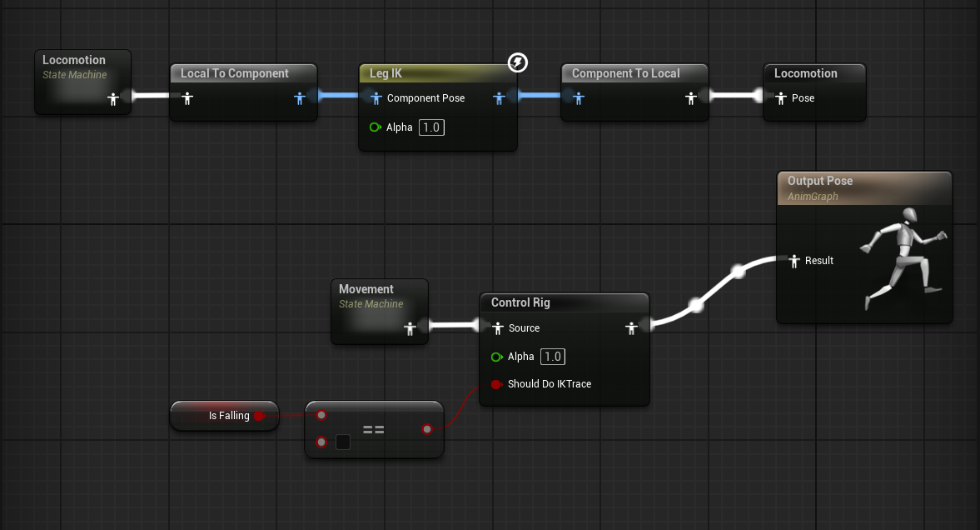
Task: Edit the Control Rig Alpha value field
Action: point(553,357)
